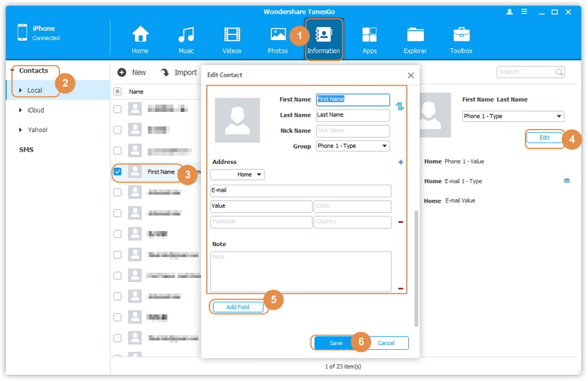The width and height of the screenshot is (588, 381).
Task: Toggle the select-all checkbox beside Name header
Action: 118,91
